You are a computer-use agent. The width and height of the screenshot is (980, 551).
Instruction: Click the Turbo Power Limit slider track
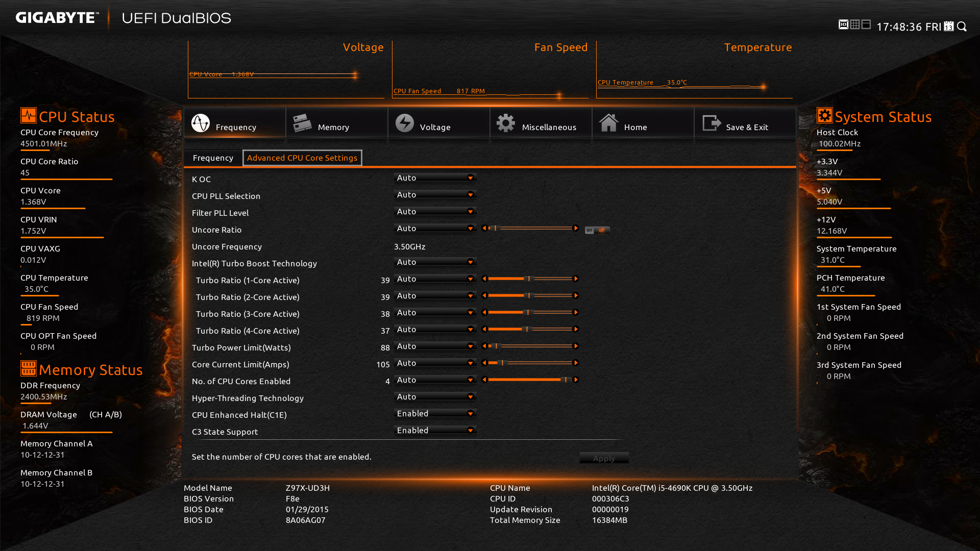pyautogui.click(x=530, y=346)
